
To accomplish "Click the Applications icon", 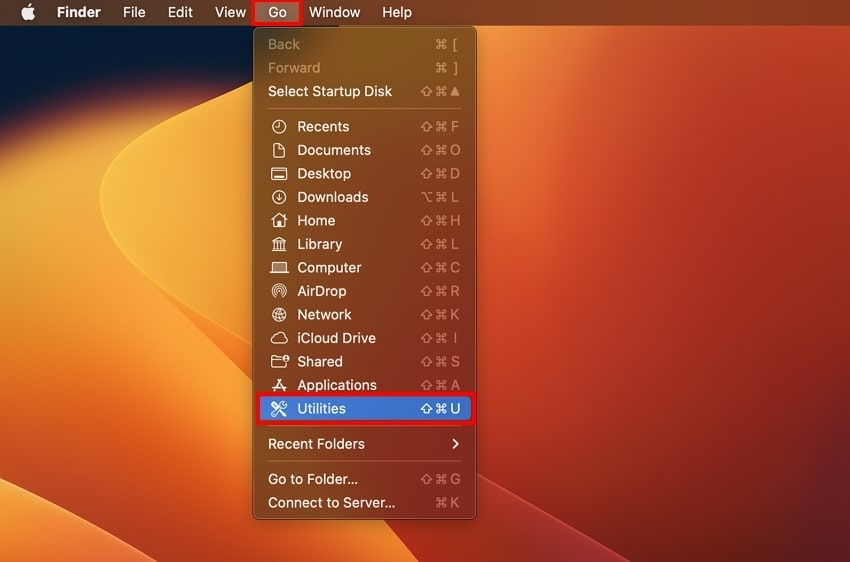I will point(279,385).
